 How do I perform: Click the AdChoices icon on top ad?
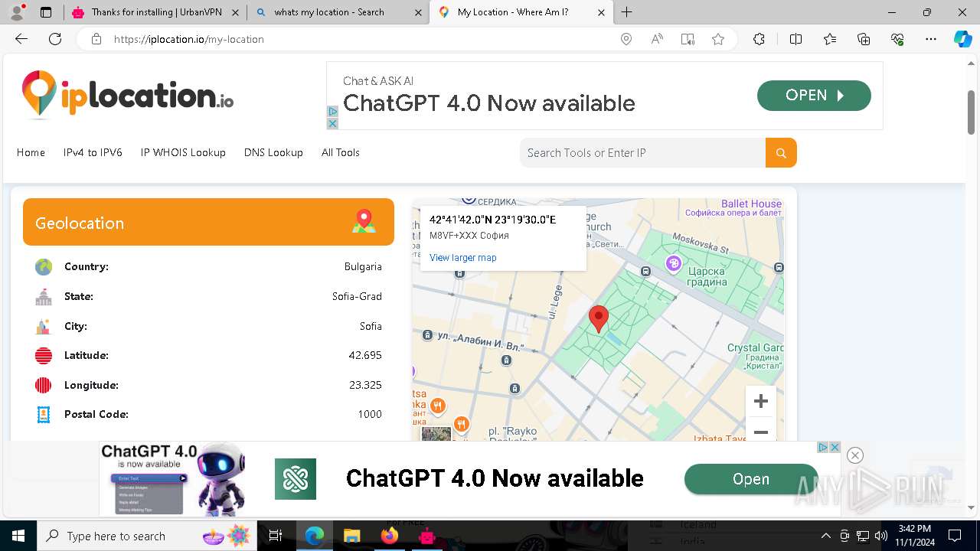pos(332,112)
